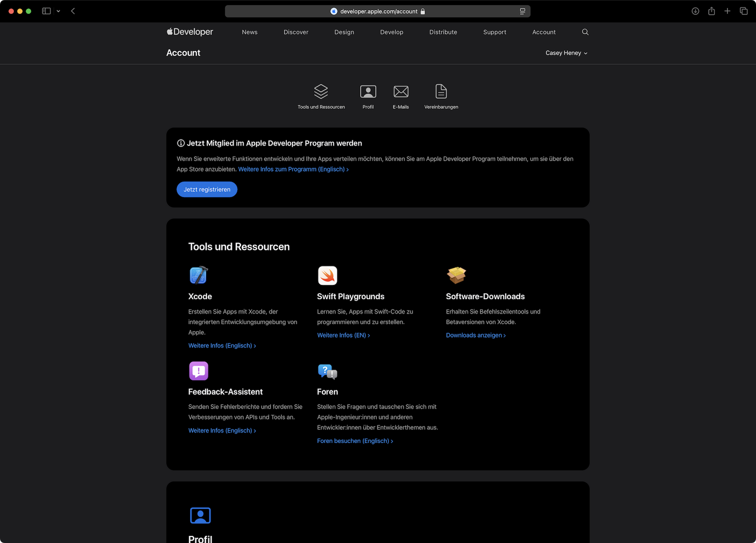This screenshot has height=543, width=756.
Task: Click the lock icon in address bar
Action: (423, 11)
